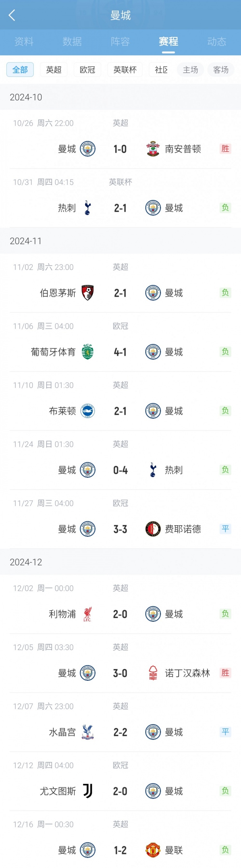Filter matches by 欧冠
Viewport: 241px width, 868px height.
[x=87, y=70]
